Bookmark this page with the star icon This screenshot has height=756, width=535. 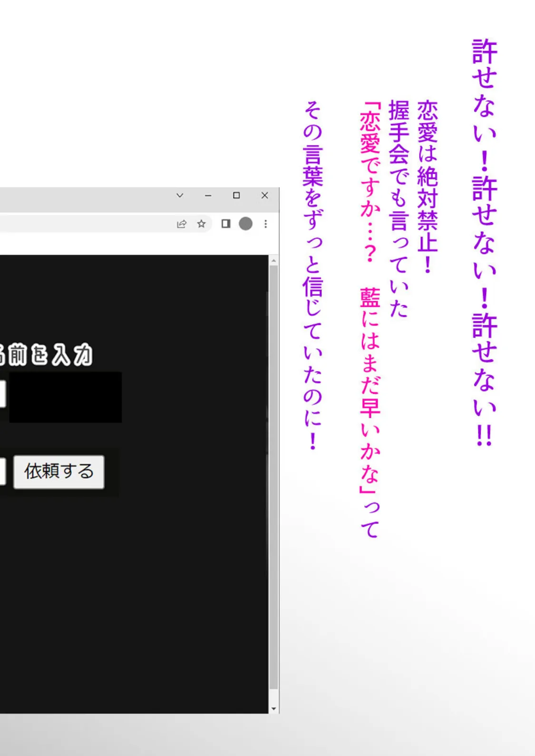[201, 224]
